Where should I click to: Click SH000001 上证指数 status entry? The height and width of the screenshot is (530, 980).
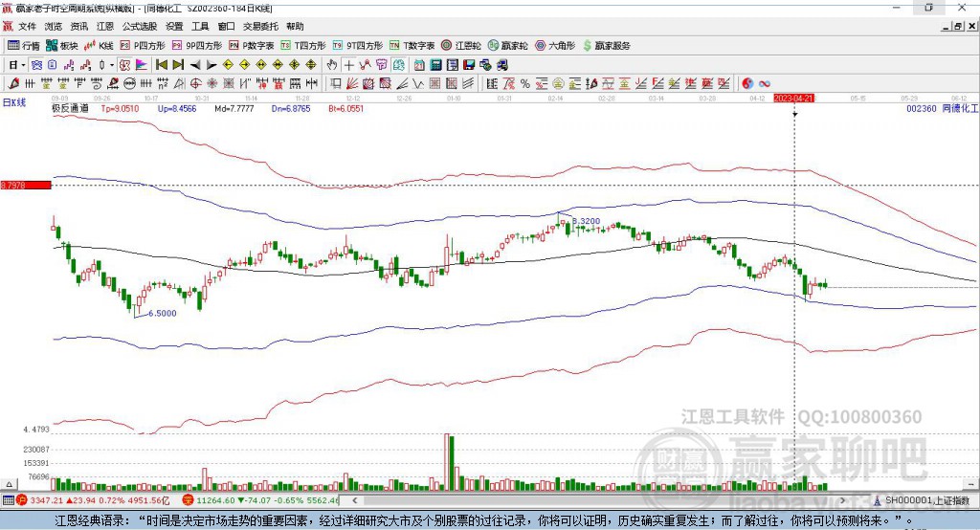[926, 500]
